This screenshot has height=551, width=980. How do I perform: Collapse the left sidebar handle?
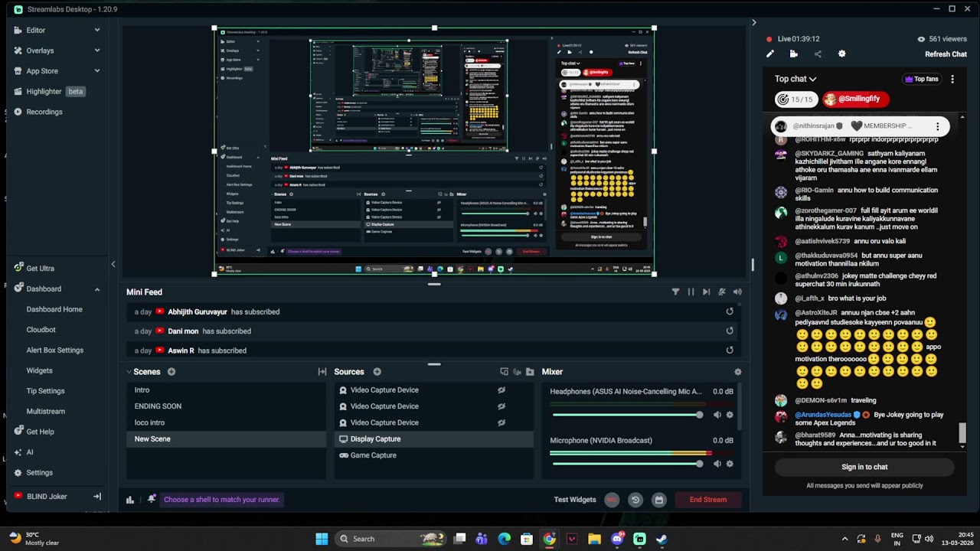(113, 265)
